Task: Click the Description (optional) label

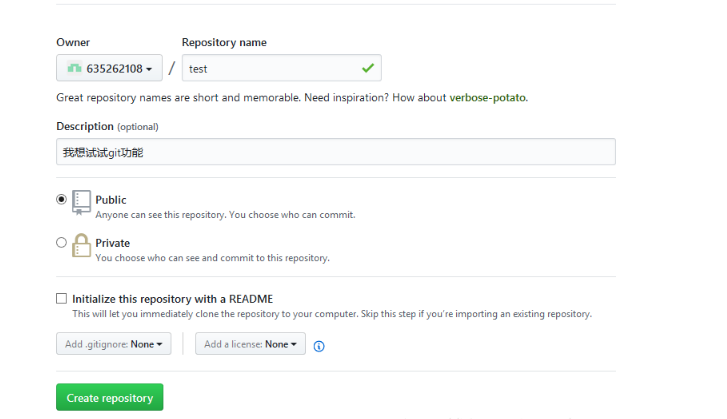Action: point(107,127)
